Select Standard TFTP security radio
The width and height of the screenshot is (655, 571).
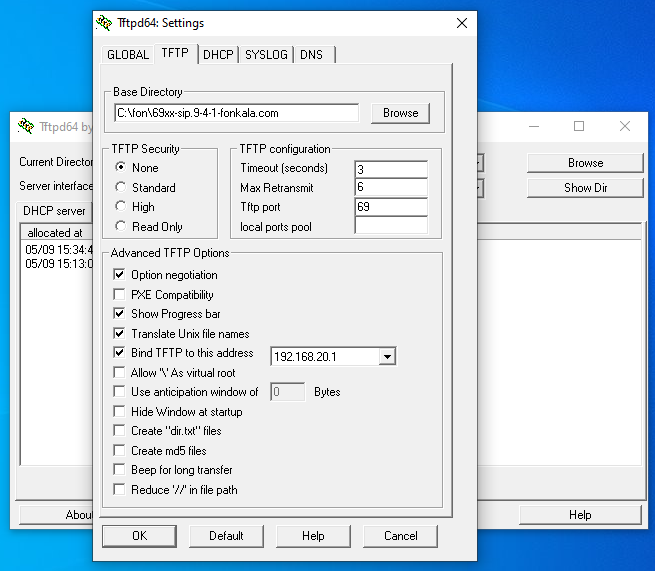[x=121, y=188]
